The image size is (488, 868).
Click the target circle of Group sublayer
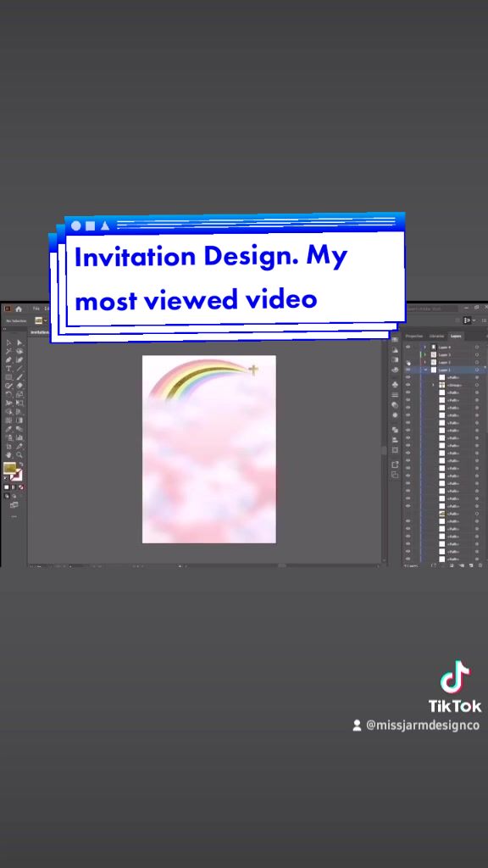click(x=477, y=385)
